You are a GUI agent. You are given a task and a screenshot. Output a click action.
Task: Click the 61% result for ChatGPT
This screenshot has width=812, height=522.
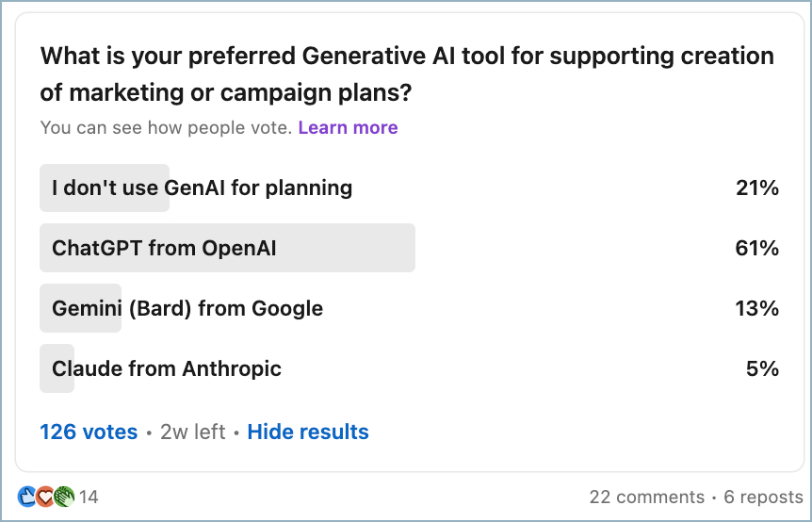756,248
